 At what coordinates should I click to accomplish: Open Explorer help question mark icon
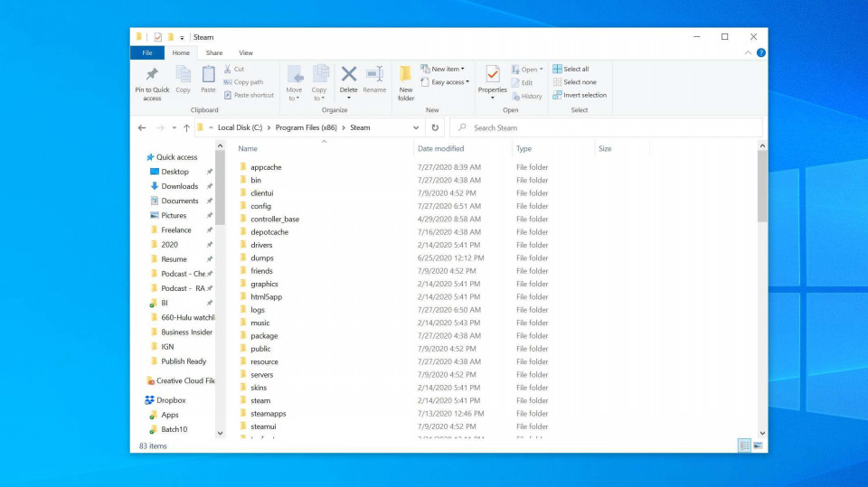tap(761, 52)
